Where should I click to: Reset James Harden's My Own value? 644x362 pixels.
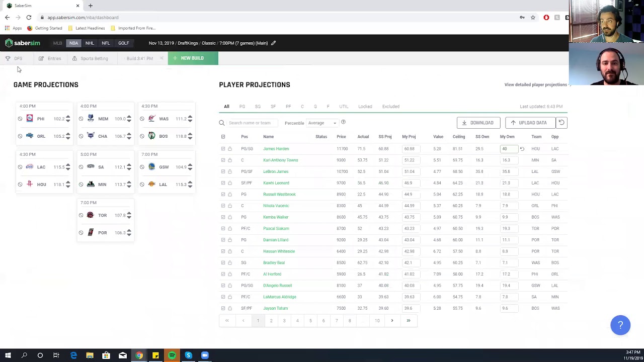point(522,149)
